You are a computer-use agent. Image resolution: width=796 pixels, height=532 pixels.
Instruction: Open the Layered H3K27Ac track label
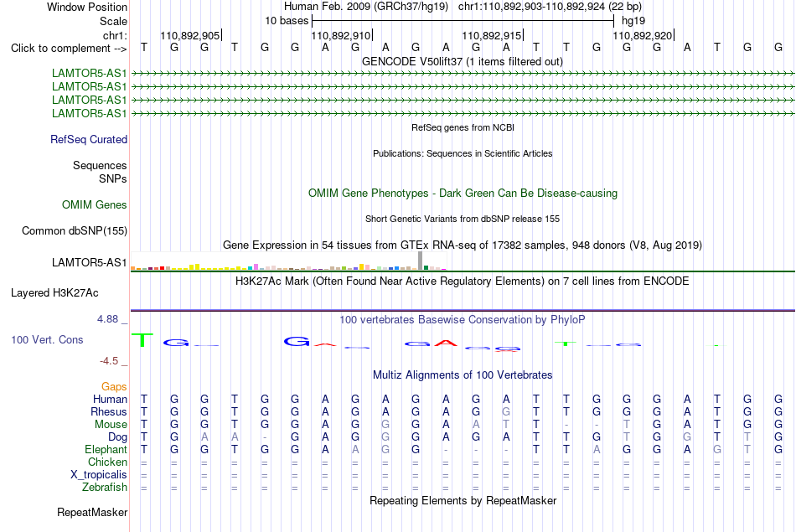(x=54, y=293)
